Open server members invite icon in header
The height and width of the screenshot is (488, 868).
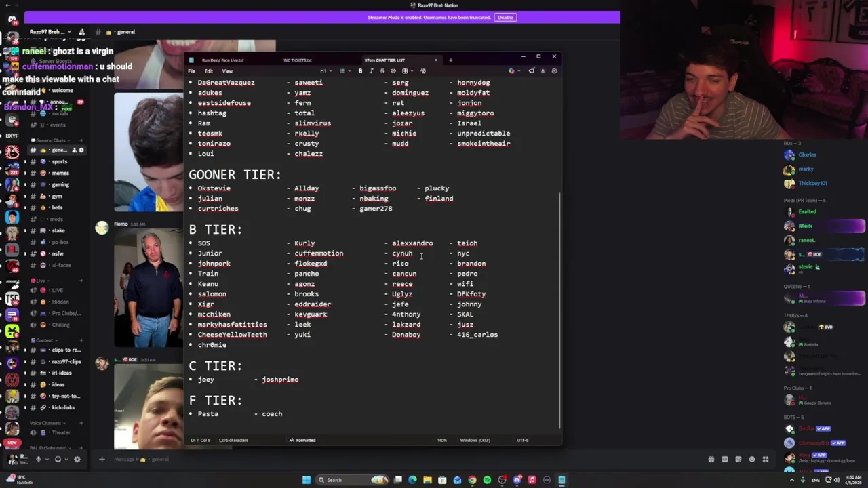(81, 32)
